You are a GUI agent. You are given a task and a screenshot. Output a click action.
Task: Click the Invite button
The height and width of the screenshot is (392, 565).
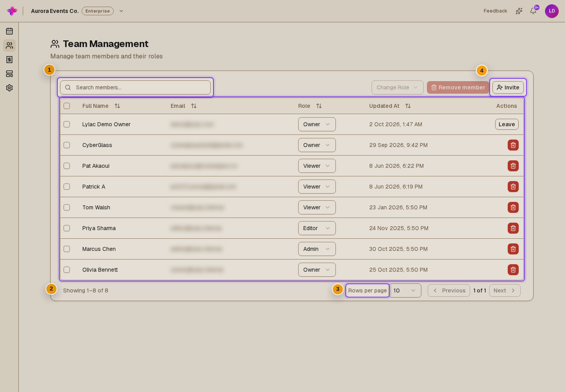pyautogui.click(x=508, y=87)
